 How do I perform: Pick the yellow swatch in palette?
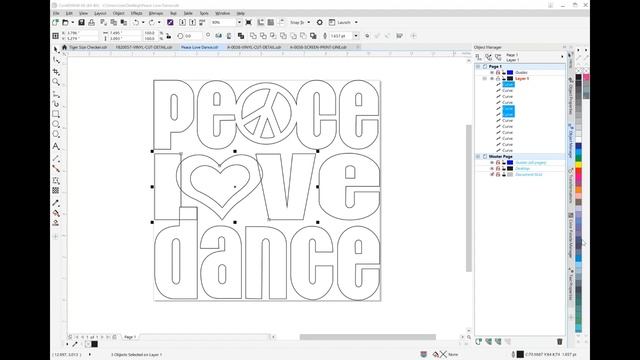tap(578, 164)
